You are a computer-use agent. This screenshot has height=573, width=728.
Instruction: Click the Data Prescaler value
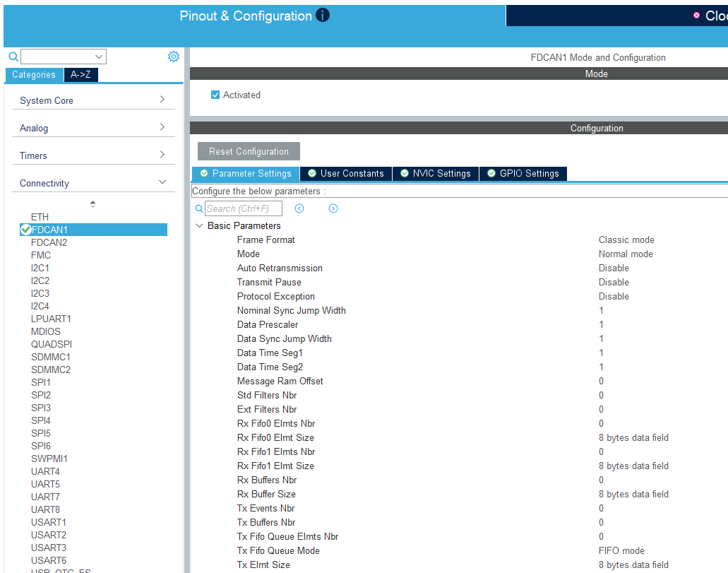click(601, 325)
